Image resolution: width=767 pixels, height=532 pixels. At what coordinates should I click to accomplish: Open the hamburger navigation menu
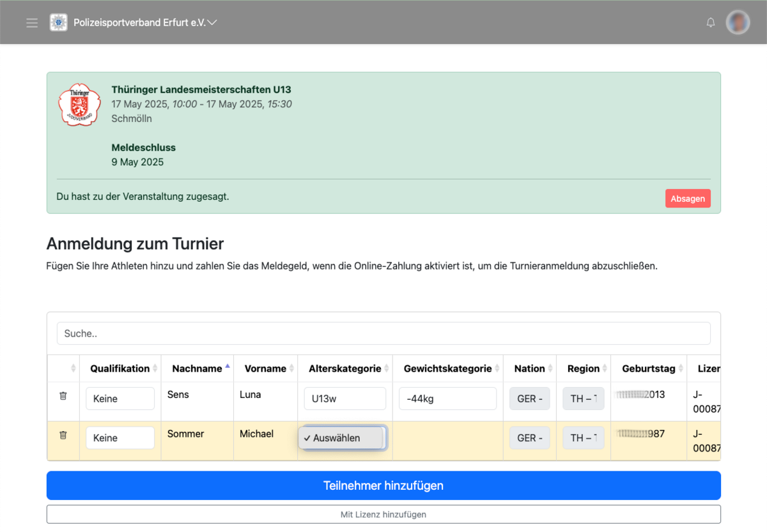pos(32,23)
